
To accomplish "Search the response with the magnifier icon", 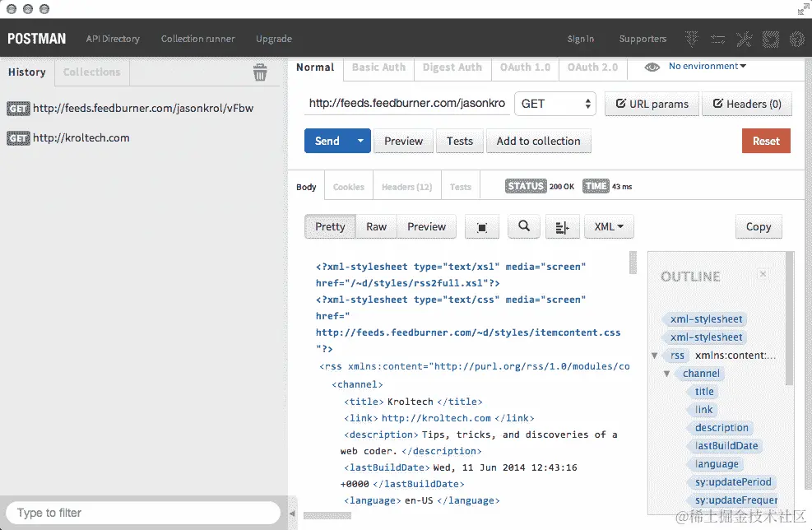I will pos(524,226).
